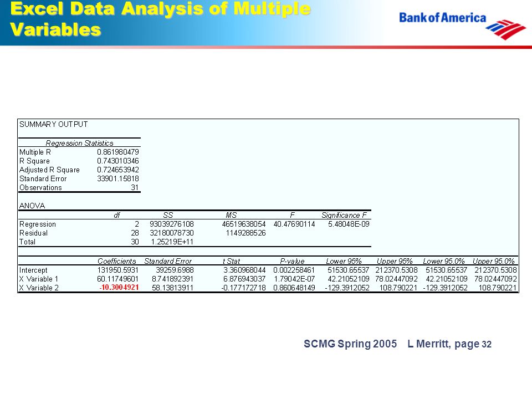Select the slide title 'Excel Data Analysis of Multiple Variables'
Screen dimensions: 532x399
160,19
